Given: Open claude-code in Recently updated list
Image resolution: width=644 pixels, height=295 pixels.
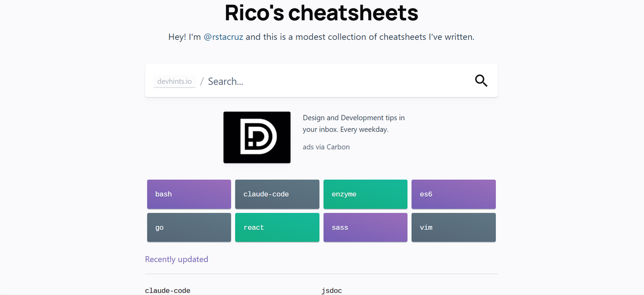Looking at the screenshot, I should pyautogui.click(x=167, y=291).
